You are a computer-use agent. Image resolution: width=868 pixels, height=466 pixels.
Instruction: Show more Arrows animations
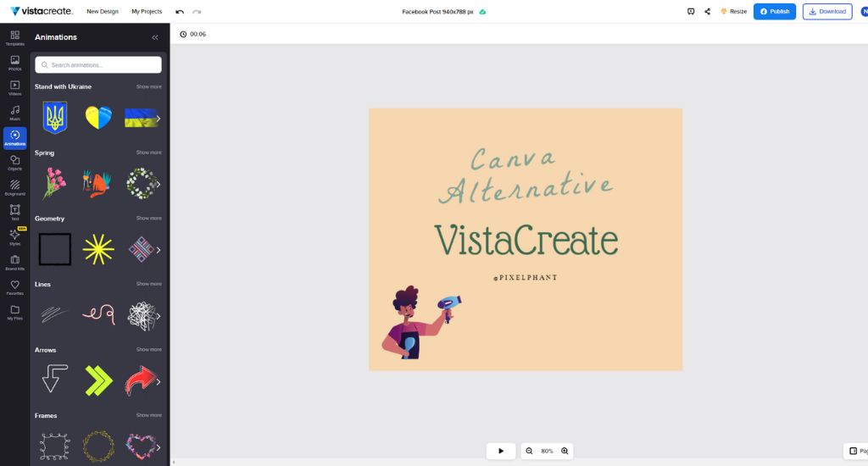tap(149, 350)
